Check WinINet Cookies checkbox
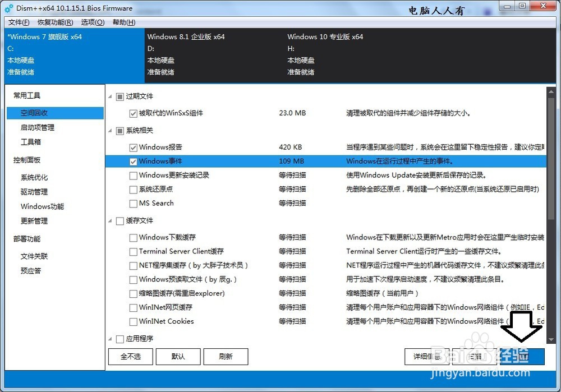 click(x=133, y=321)
